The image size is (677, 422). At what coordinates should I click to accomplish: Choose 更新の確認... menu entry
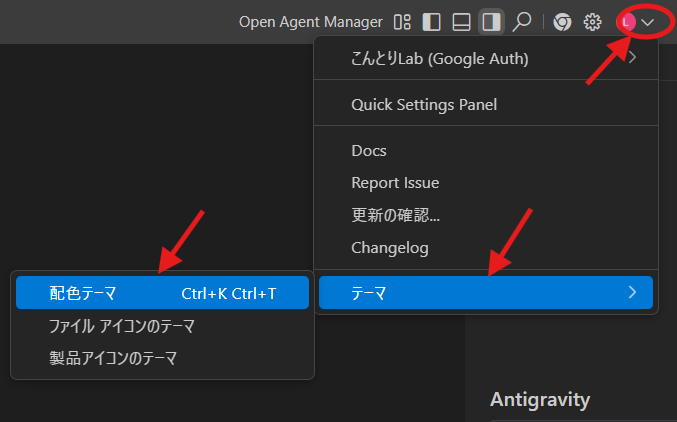click(395, 215)
